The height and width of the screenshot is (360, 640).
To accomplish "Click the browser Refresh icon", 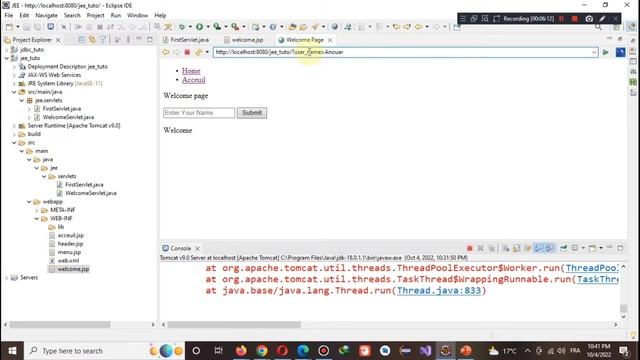I will (x=198, y=52).
